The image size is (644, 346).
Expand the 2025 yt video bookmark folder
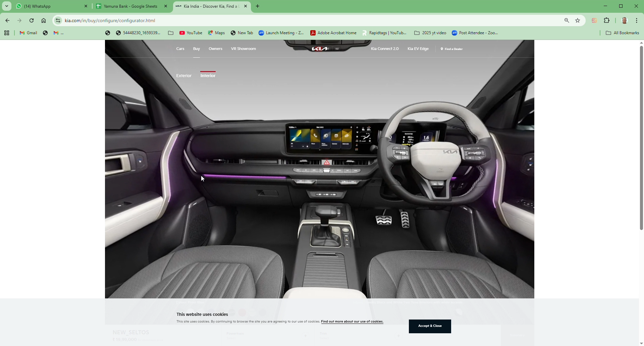point(430,33)
